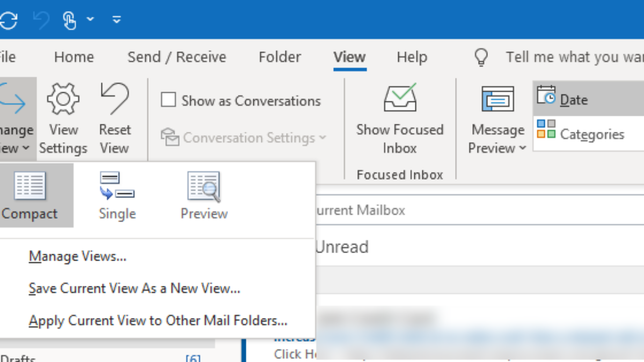The image size is (644, 362).
Task: Click the Send/Receive sync icon in quick access toolbar
Action: [8, 20]
